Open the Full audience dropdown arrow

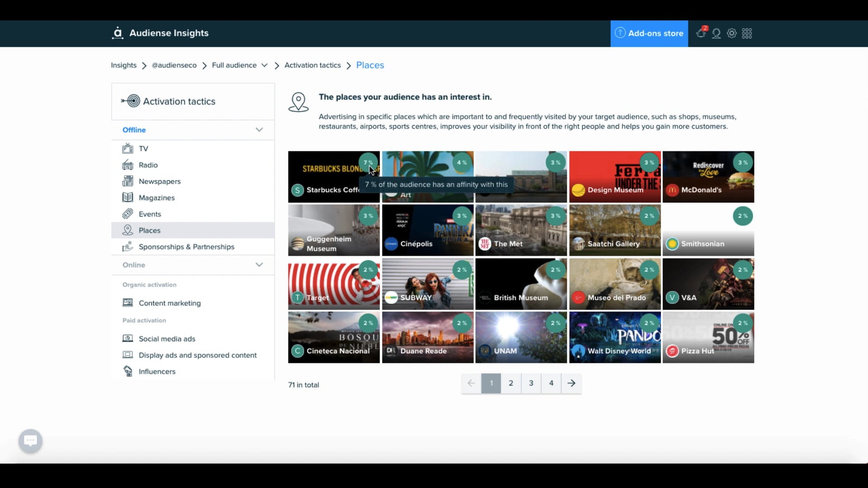pyautogui.click(x=264, y=66)
